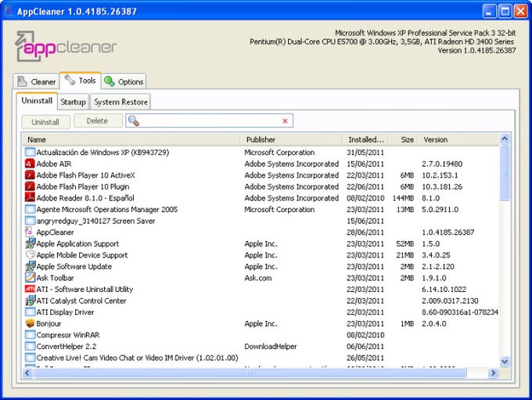Select the 'Apple Software Update' name
The height and width of the screenshot is (400, 532).
pos(74,267)
